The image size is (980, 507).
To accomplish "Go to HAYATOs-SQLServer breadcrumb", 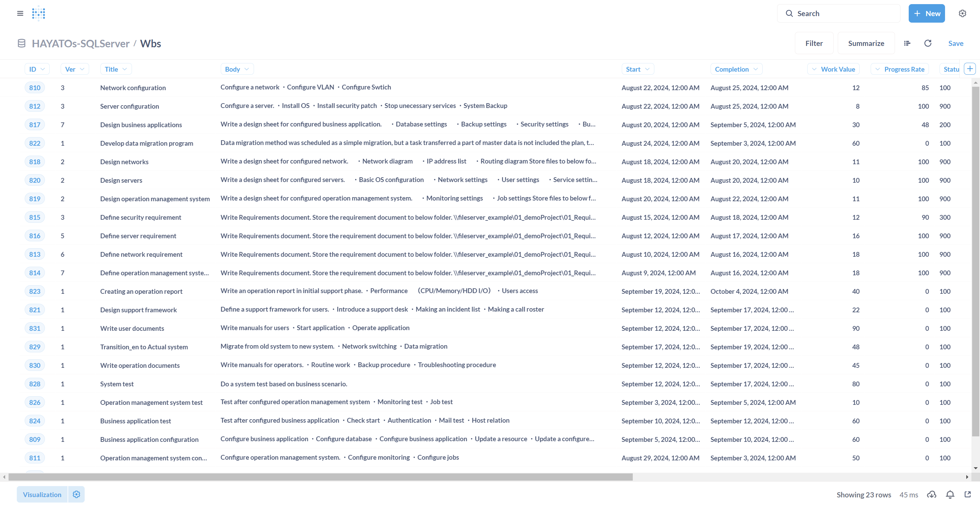I will pyautogui.click(x=81, y=43).
